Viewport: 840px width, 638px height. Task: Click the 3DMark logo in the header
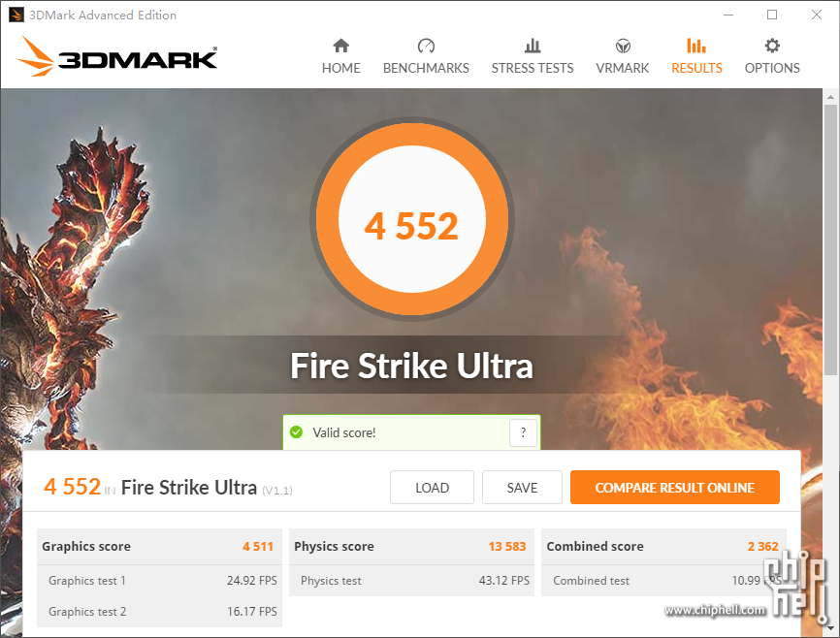[117, 55]
